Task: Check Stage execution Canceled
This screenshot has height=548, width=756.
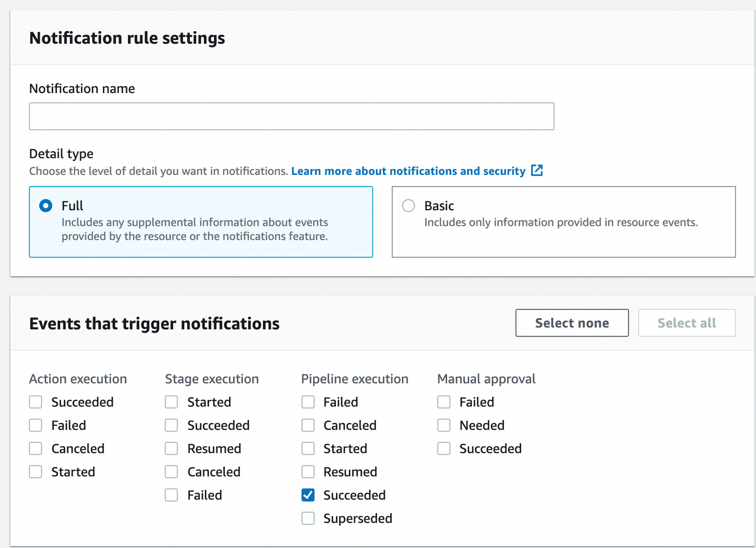Action: coord(171,472)
